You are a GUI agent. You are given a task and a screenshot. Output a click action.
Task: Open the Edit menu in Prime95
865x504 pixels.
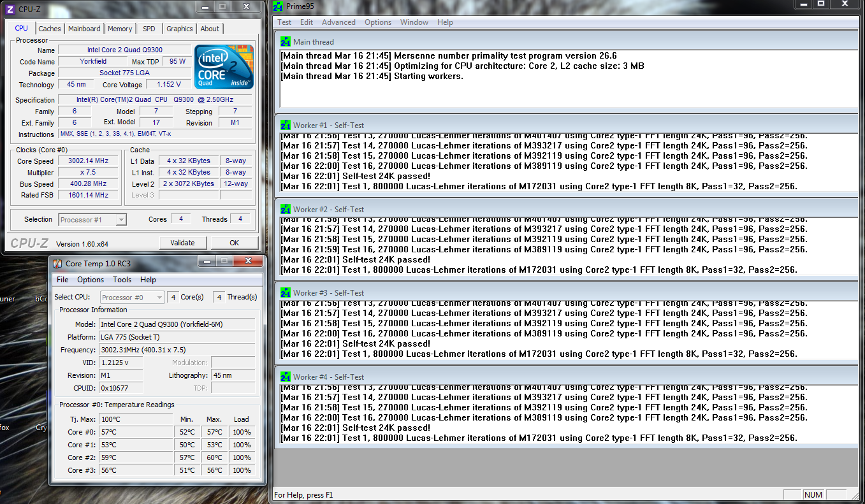[x=307, y=22]
